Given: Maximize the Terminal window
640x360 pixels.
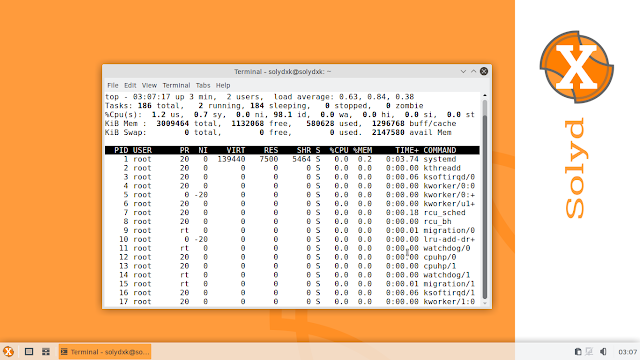Looking at the screenshot, I should 473,71.
